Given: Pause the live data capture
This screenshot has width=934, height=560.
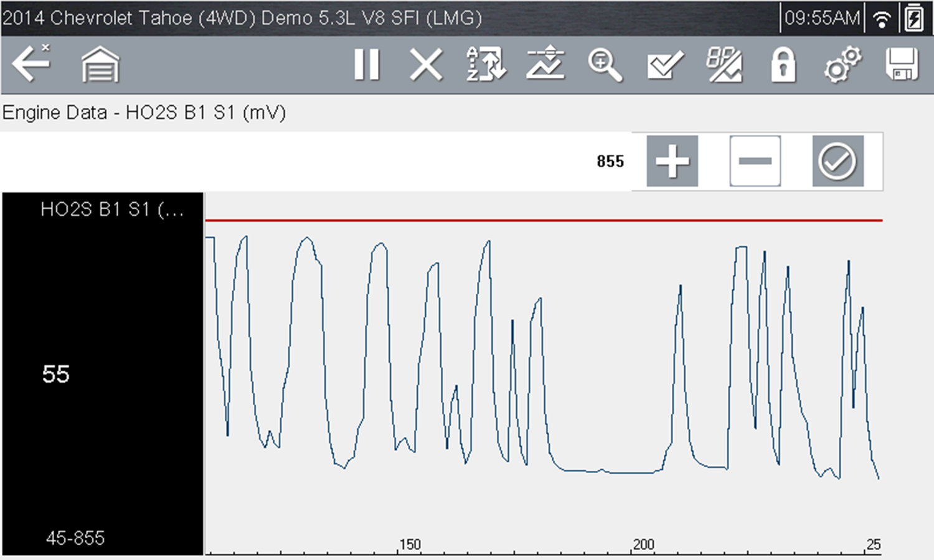Looking at the screenshot, I should point(366,65).
